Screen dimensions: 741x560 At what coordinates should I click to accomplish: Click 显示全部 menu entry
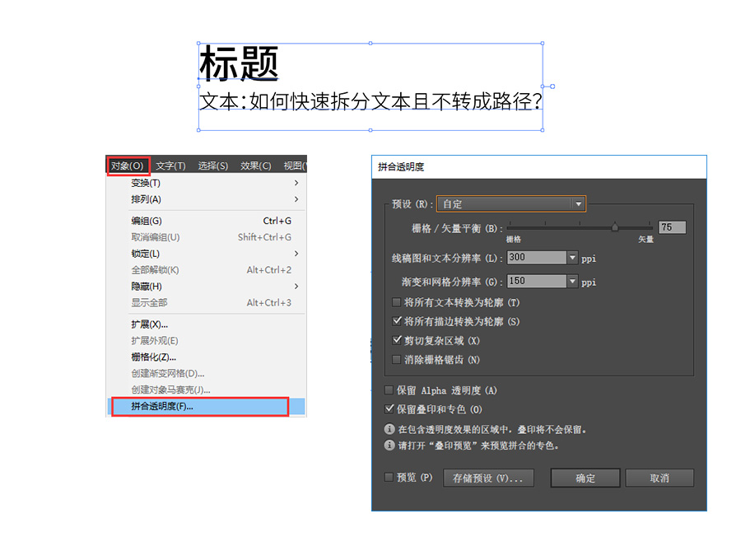click(x=206, y=302)
